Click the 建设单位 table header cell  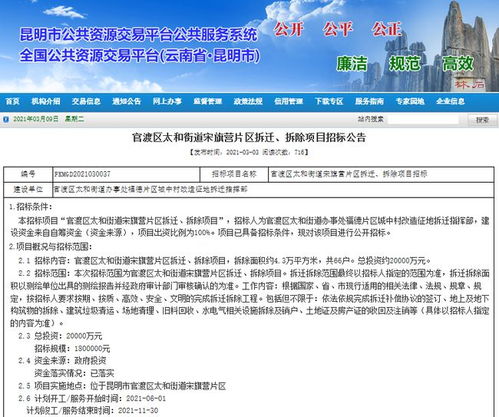[28, 190]
